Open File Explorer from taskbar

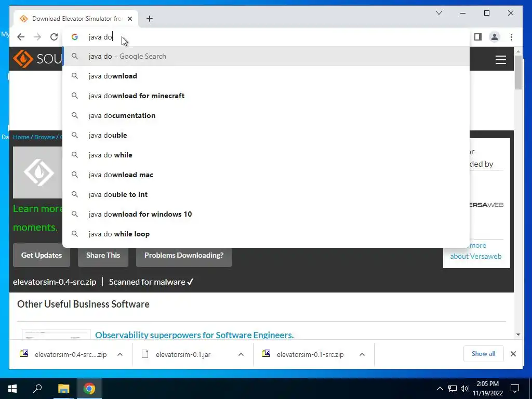[x=63, y=389]
